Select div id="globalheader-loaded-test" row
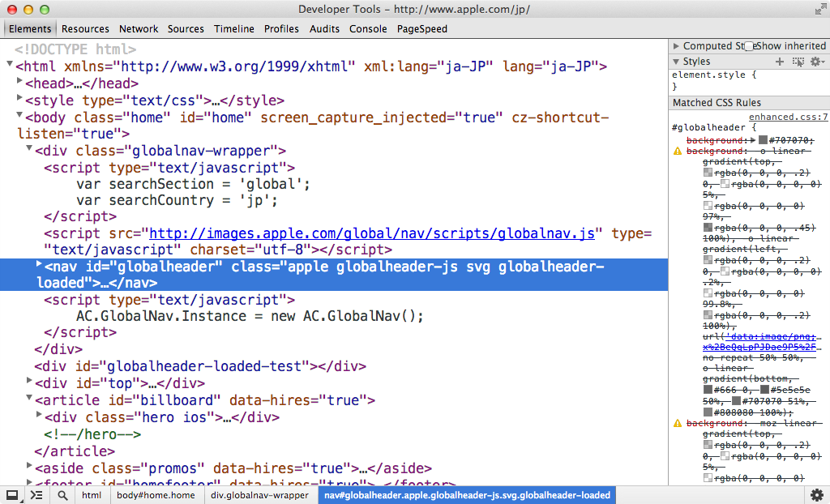 (200, 365)
